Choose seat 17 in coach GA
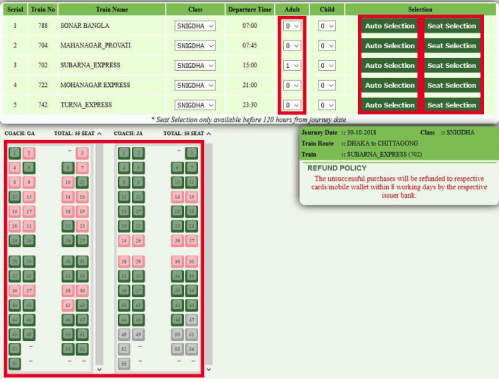Screen dimensions: 499x382 tap(29, 211)
